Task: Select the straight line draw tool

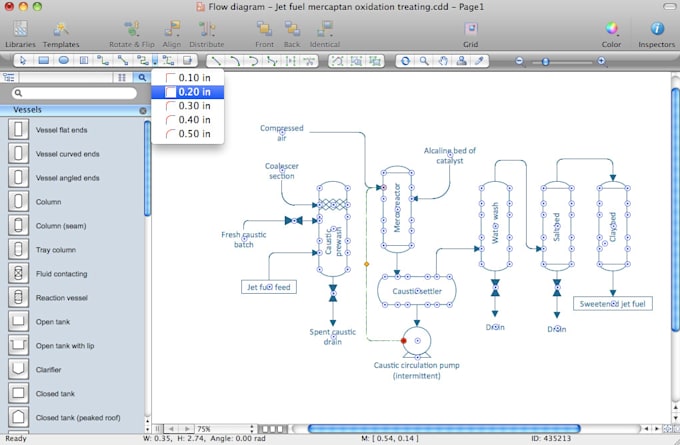Action: coord(216,61)
